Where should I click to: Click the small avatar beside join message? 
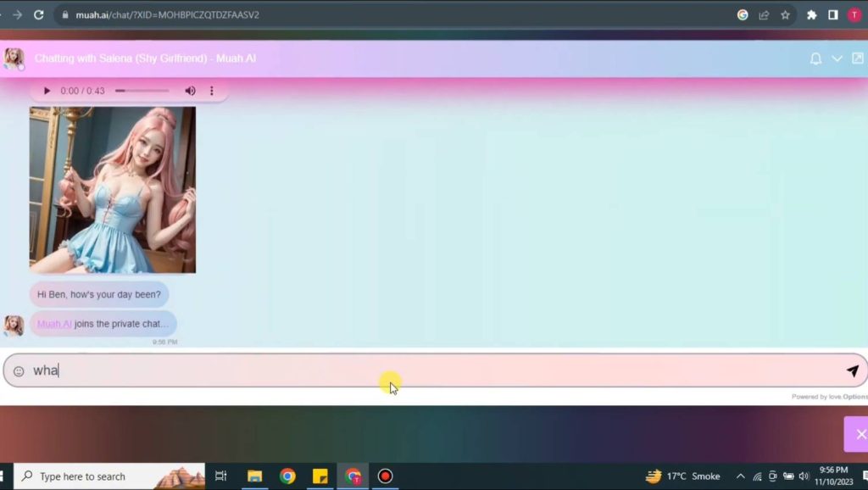[x=14, y=326]
